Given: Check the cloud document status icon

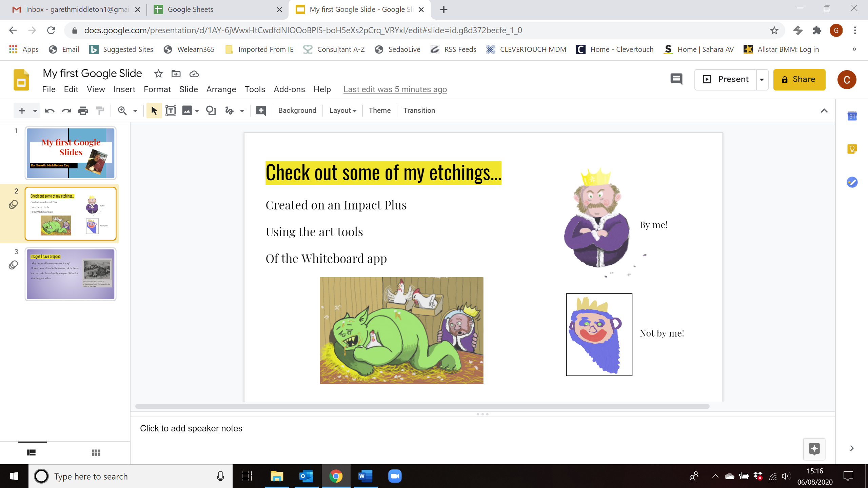Looking at the screenshot, I should point(194,74).
